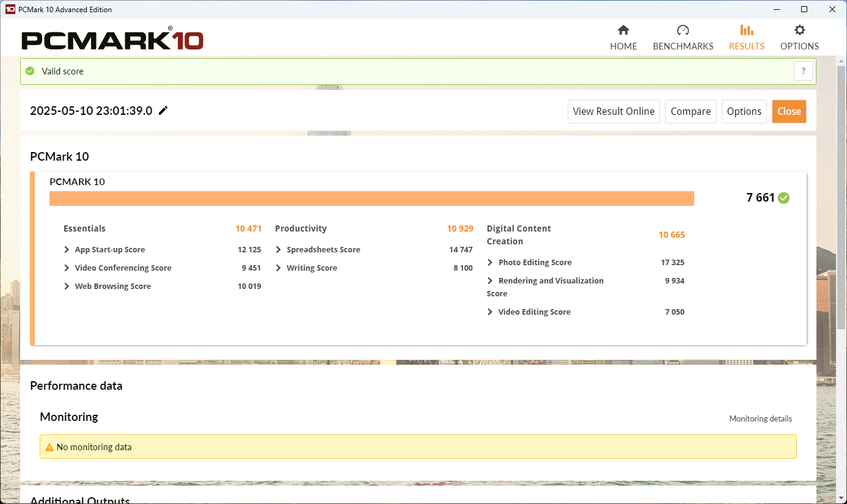847x504 pixels.
Task: Close the result with orange Close button
Action: (789, 111)
